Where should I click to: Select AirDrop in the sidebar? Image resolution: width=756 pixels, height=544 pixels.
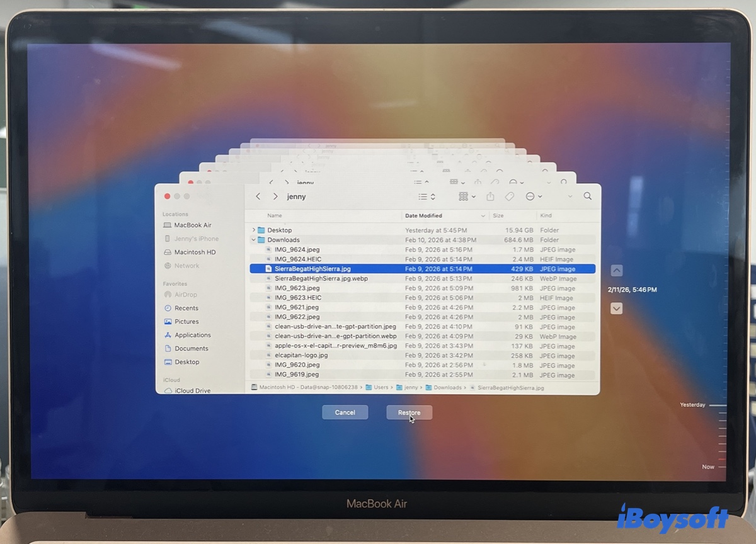point(187,294)
